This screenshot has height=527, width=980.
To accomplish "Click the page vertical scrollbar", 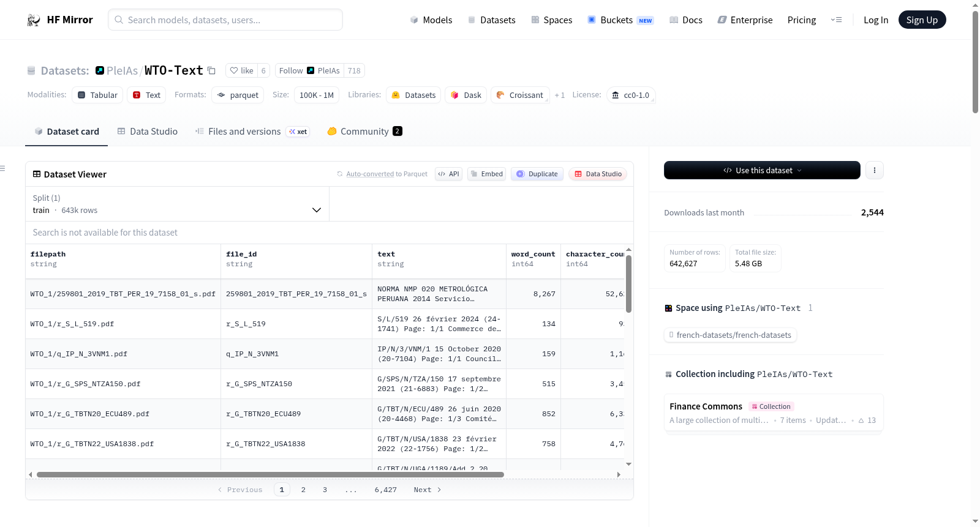I will (975, 61).
